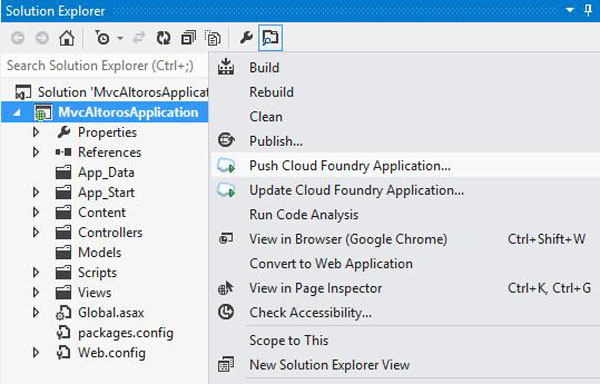Image resolution: width=600 pixels, height=384 pixels.
Task: Expand the Content folder
Action: tap(36, 212)
